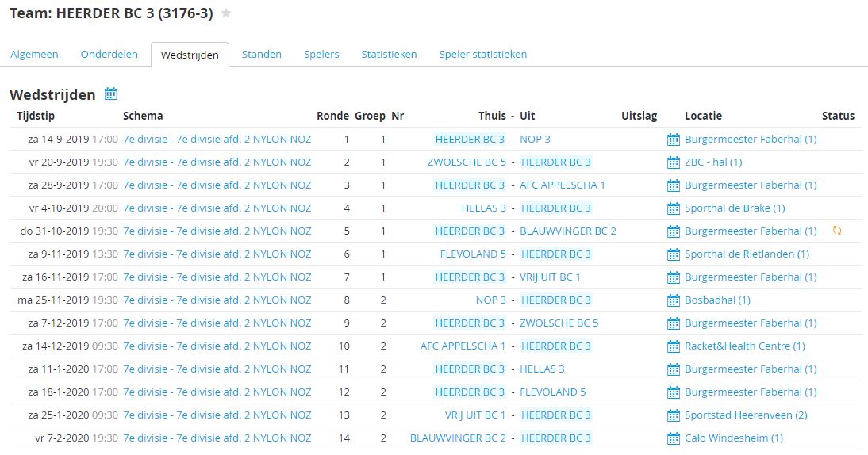Switch to the Standen tab

(x=261, y=55)
